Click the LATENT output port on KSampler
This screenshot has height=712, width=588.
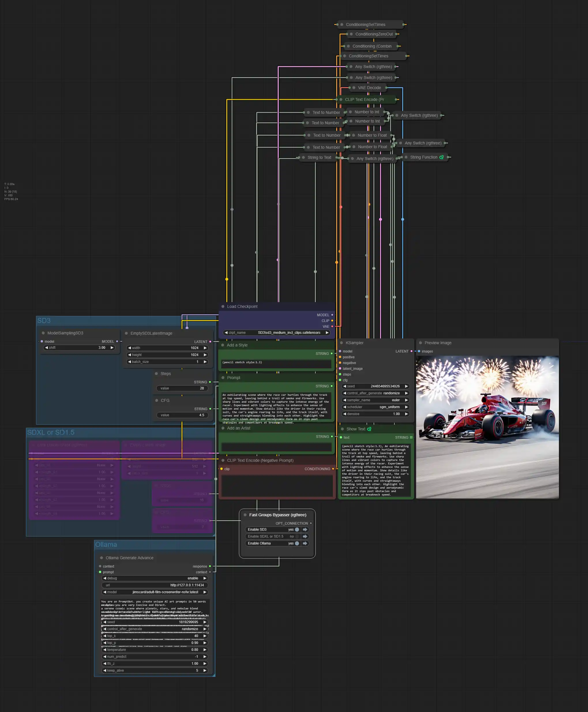pyautogui.click(x=412, y=351)
